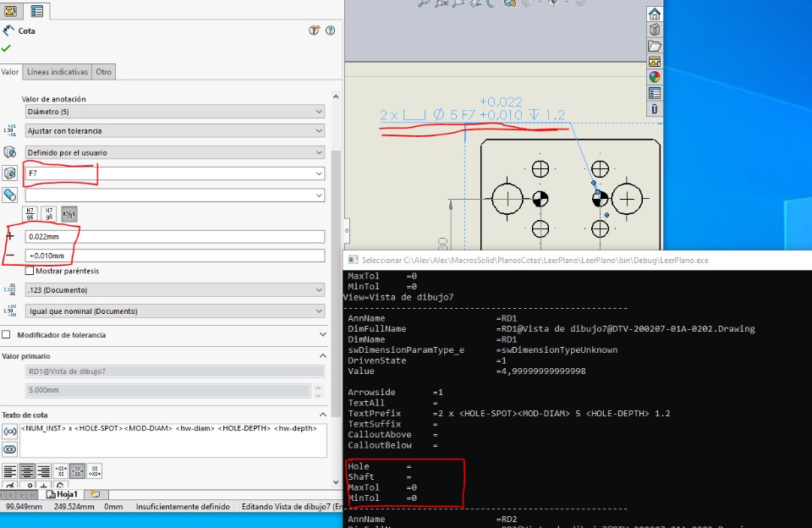Set middle text vertical justification
The height and width of the screenshot is (528, 812).
(x=78, y=470)
